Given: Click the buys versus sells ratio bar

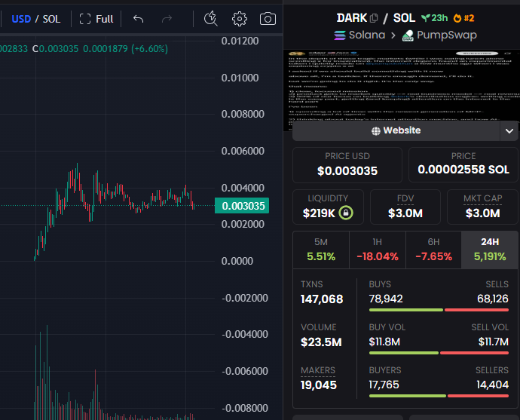Looking at the screenshot, I should coord(439,310).
